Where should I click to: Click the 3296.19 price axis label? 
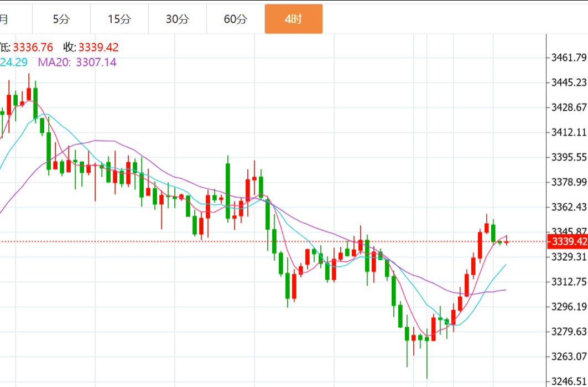pyautogui.click(x=569, y=307)
